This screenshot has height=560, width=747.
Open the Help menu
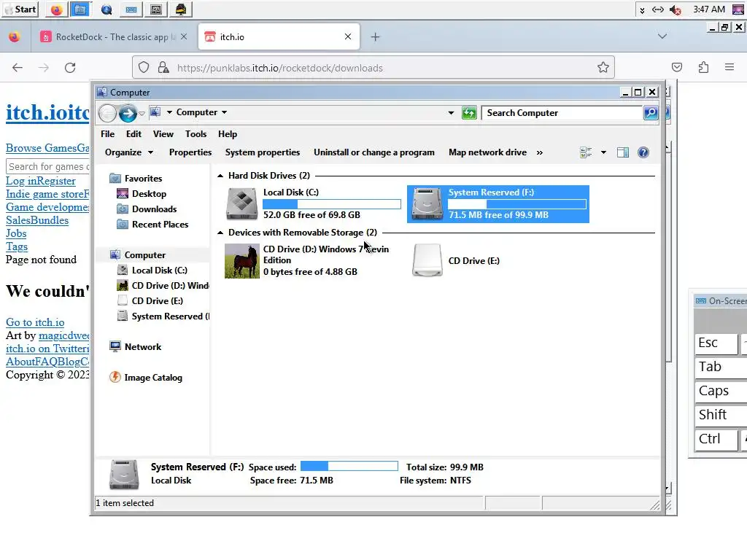tap(228, 134)
